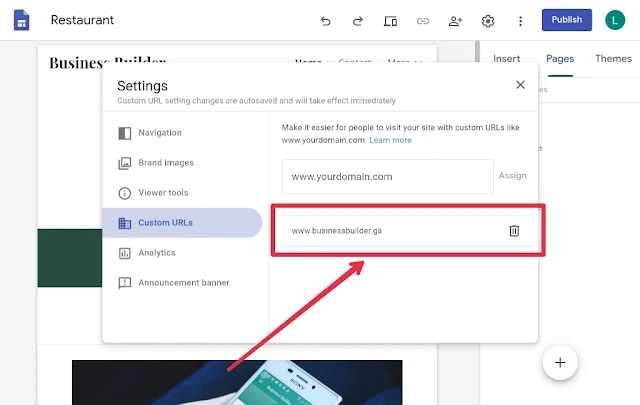The image size is (640, 405).
Task: Click the www.businessbuilder.ga URL entry
Action: 337,231
